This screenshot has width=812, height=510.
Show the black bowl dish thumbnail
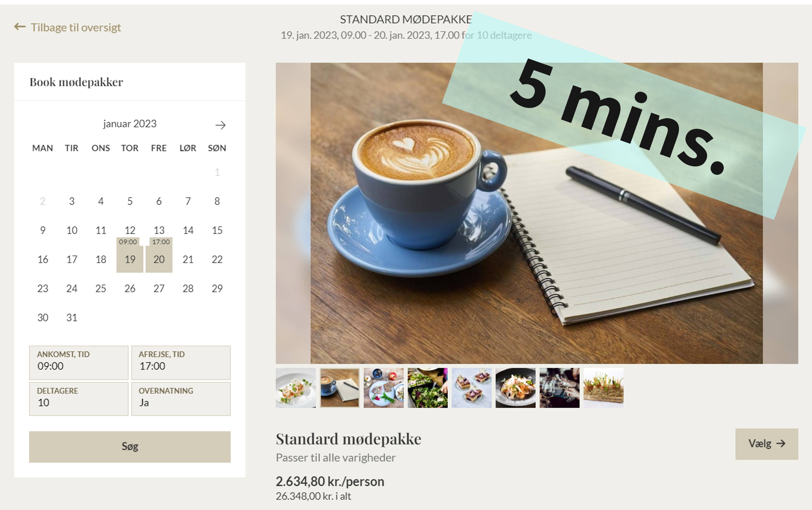tap(515, 388)
